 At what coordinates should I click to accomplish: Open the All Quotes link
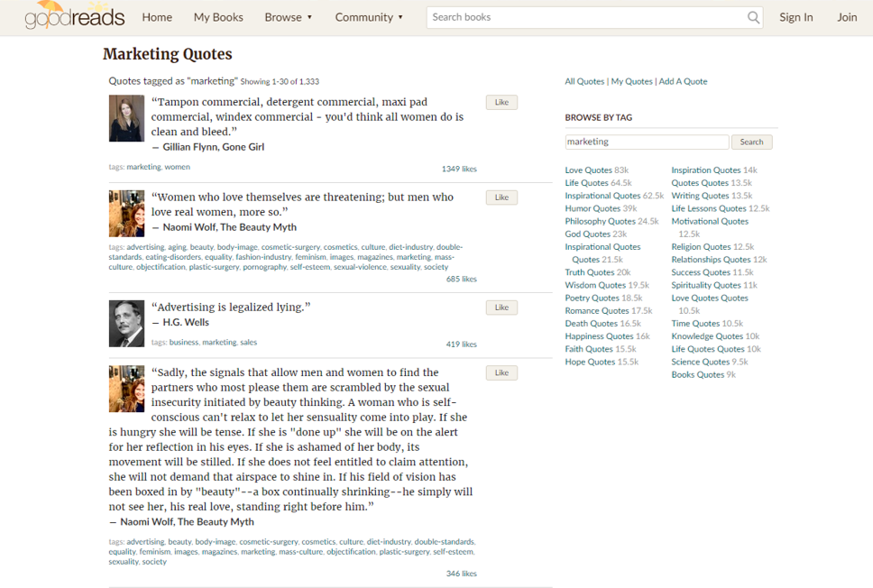[584, 81]
